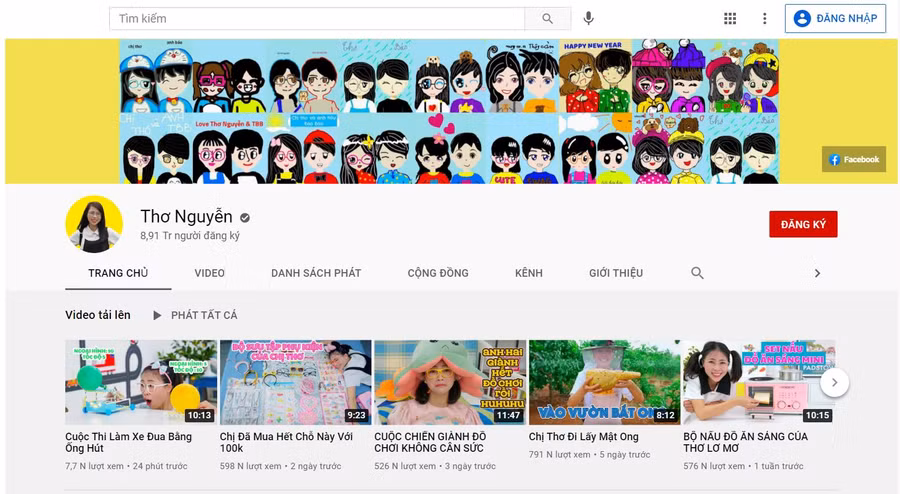Open the Cộng đồng tab

(x=438, y=273)
